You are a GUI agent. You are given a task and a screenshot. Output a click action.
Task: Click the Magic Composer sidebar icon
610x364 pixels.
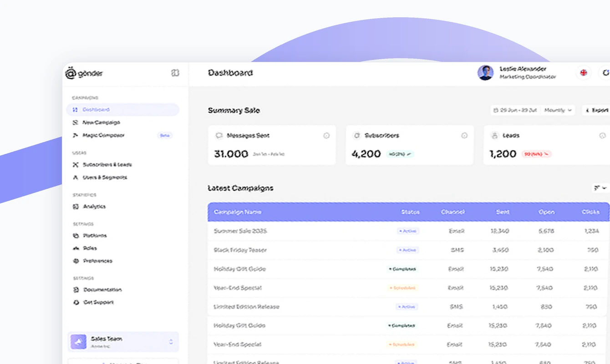76,136
